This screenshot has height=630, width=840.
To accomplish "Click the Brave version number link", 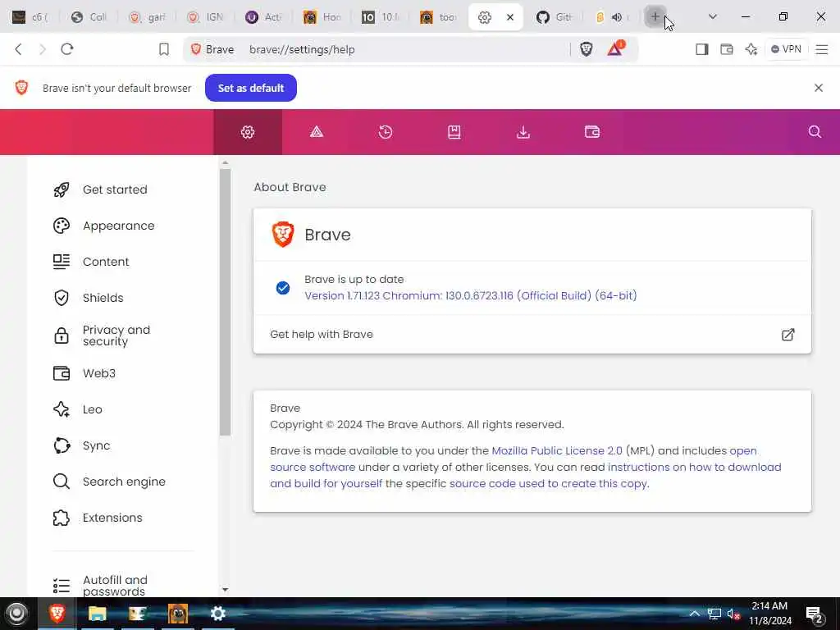I will click(x=470, y=295).
